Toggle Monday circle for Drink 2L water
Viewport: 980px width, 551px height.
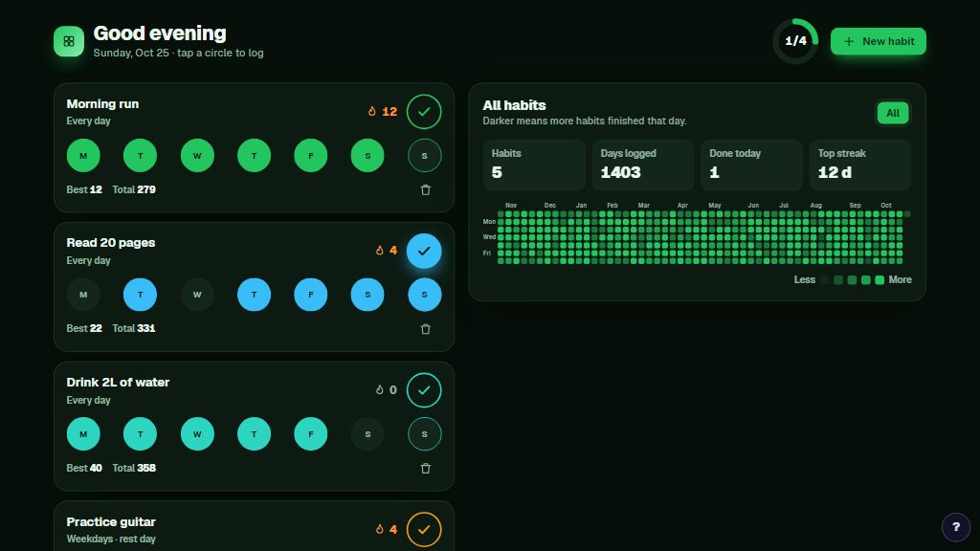click(83, 434)
